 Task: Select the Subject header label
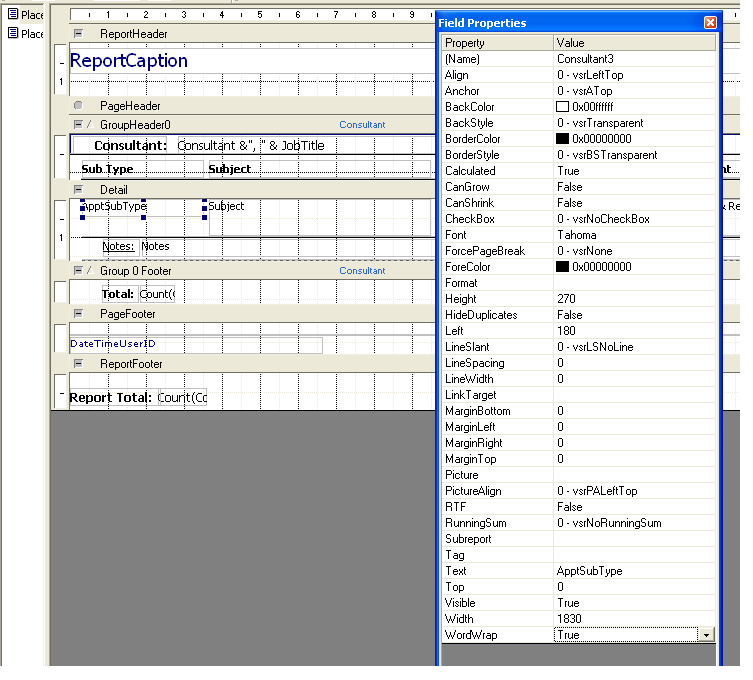click(319, 169)
